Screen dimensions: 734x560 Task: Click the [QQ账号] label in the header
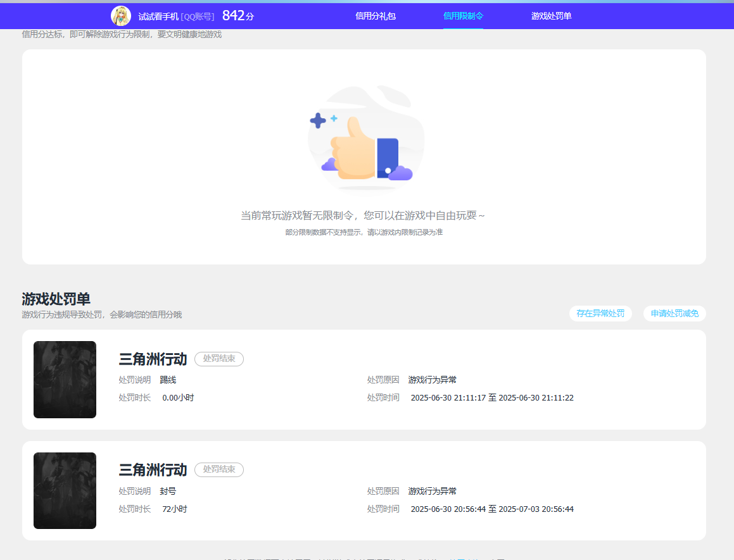198,17
